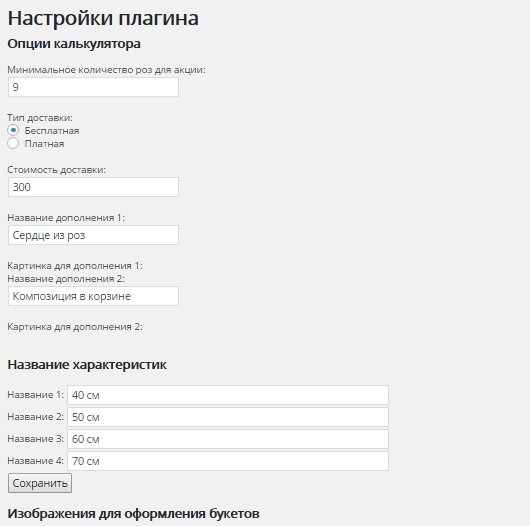The width and height of the screenshot is (530, 526).
Task: Click the Опции калькулятора section heading
Action: pyautogui.click(x=74, y=44)
